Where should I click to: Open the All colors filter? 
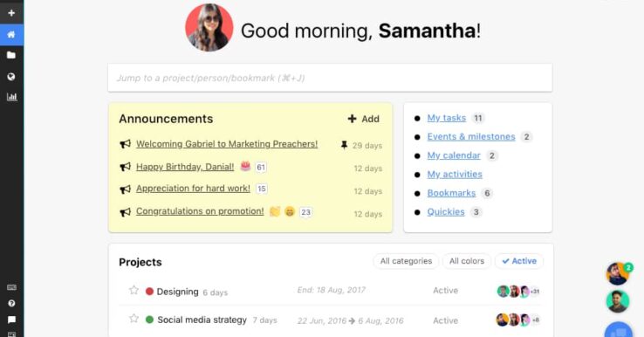point(467,261)
